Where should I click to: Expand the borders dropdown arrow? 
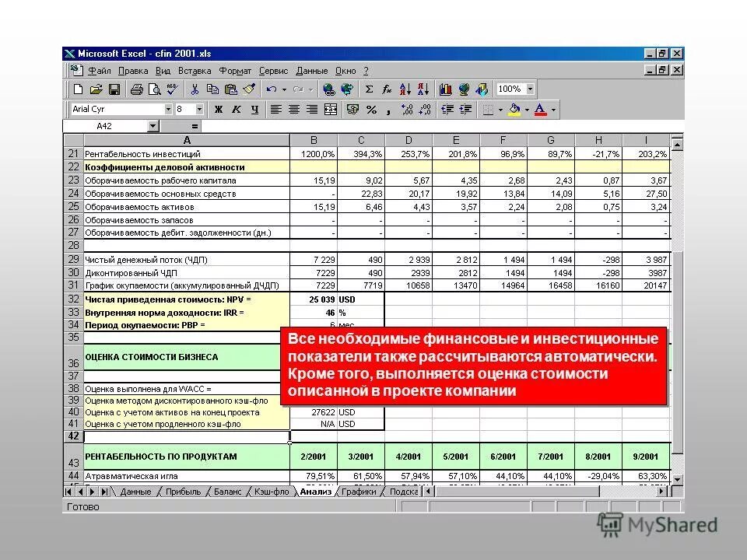500,110
